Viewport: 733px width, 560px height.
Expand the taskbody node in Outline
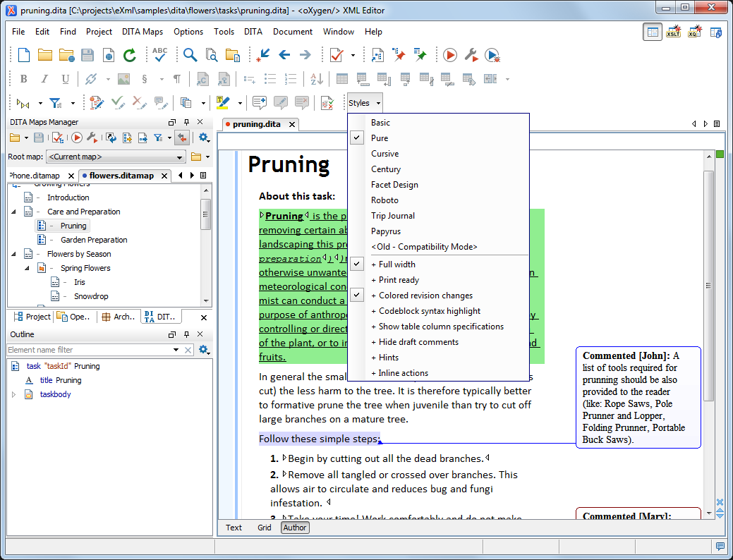click(x=13, y=394)
